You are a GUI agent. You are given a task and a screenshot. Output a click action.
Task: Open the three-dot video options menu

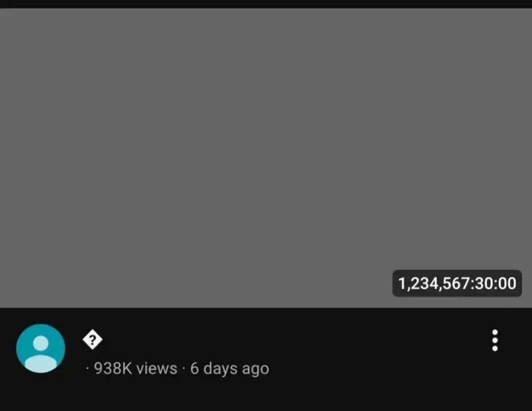point(495,341)
